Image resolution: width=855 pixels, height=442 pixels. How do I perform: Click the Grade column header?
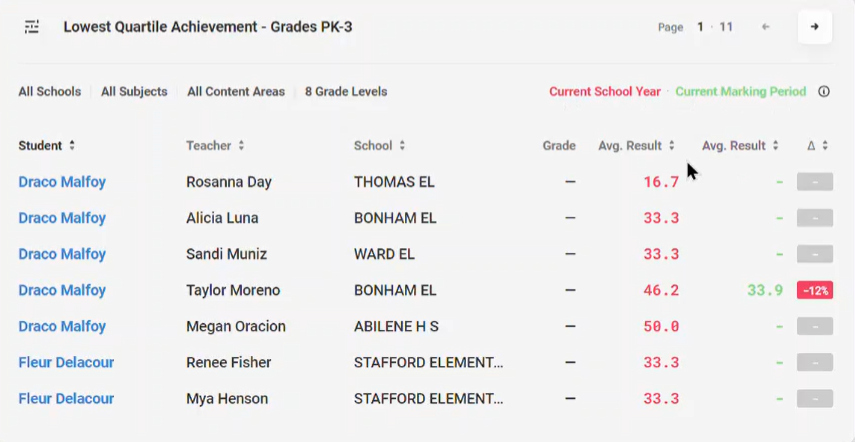coord(559,146)
